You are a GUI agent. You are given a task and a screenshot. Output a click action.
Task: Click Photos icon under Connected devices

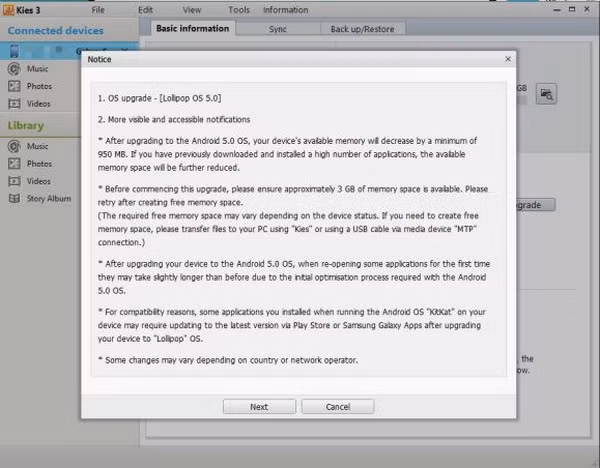(x=14, y=86)
